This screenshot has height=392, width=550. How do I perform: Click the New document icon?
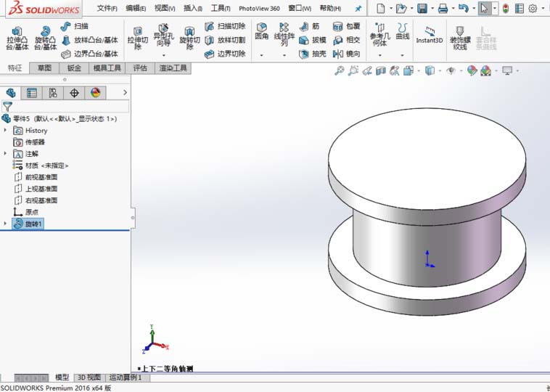pos(381,9)
